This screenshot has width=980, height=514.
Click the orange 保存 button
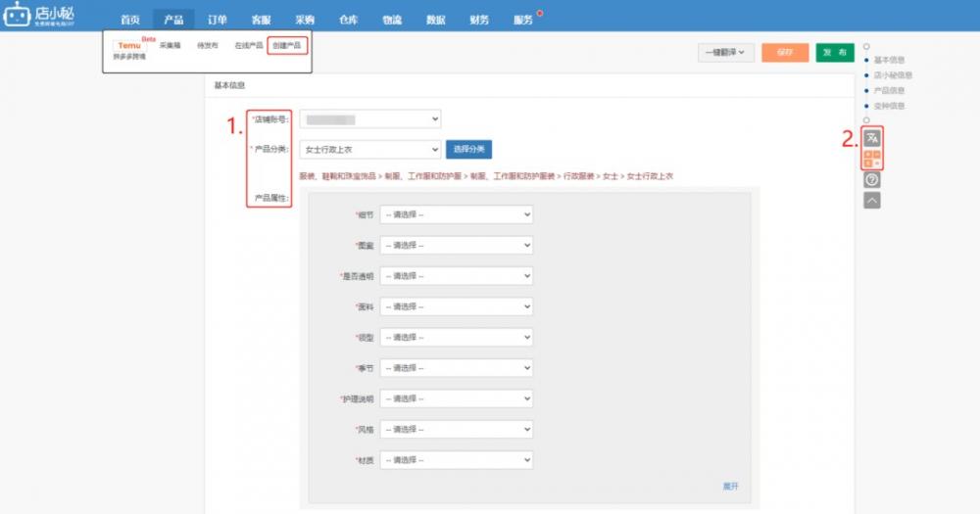[785, 53]
